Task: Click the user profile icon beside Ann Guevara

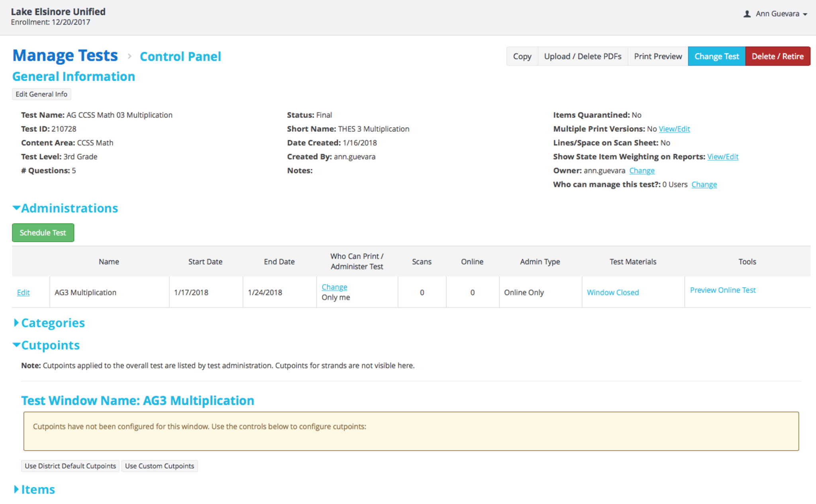Action: [747, 14]
